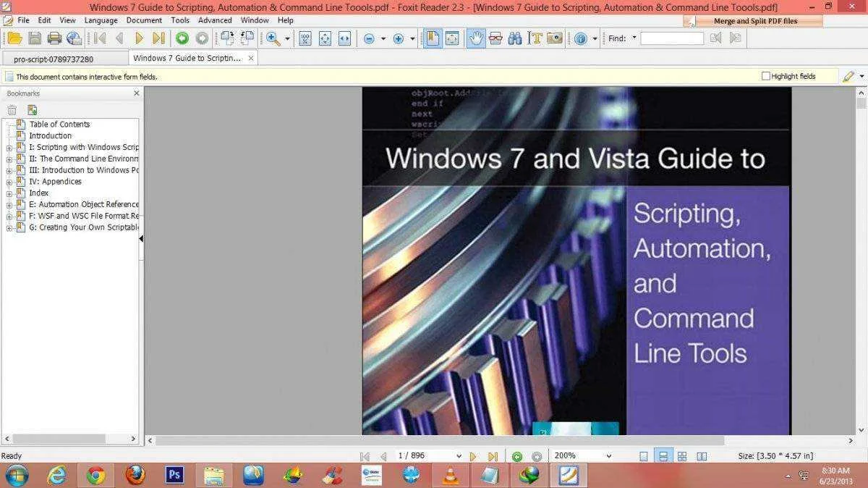This screenshot has height=488, width=868.
Task: Switch to full screen view icon
Action: [452, 38]
